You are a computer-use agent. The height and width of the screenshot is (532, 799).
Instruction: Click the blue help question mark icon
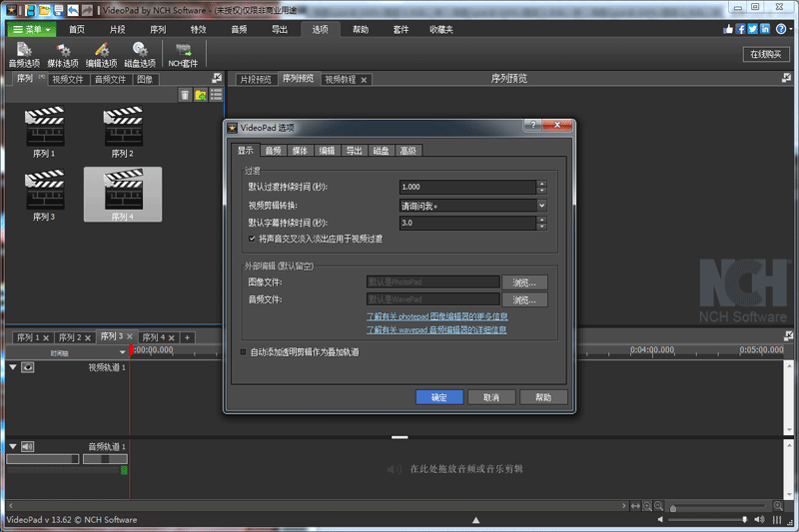781,29
